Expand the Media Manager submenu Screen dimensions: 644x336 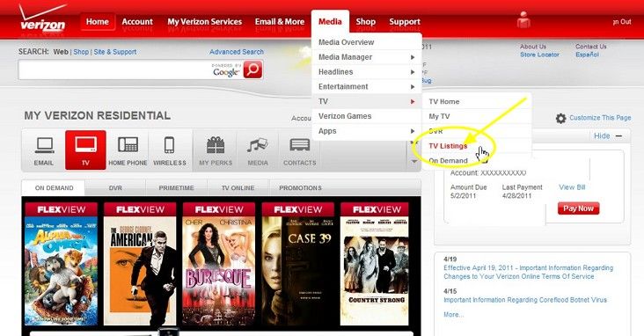[367, 57]
